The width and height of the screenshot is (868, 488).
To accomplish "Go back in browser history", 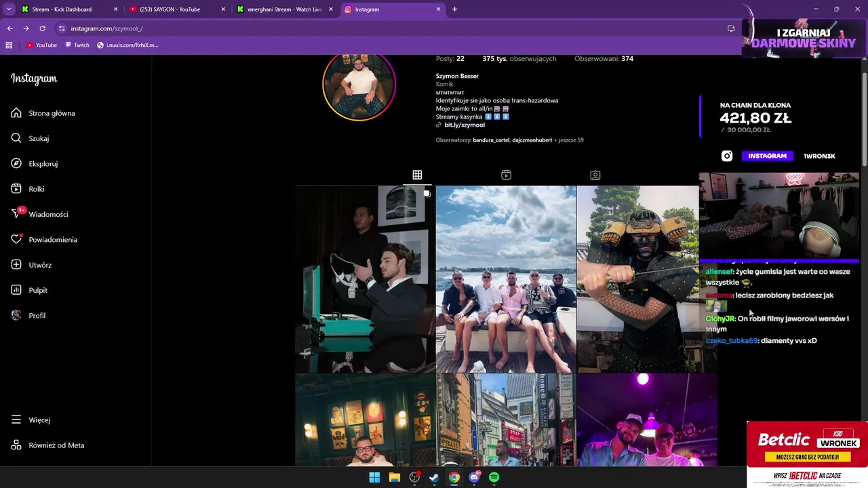I will click(x=9, y=28).
